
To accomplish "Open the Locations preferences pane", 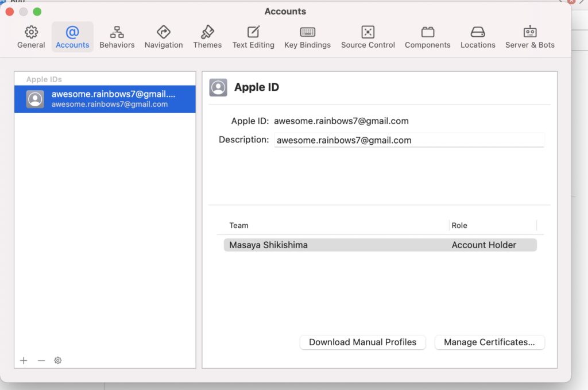I will tap(478, 37).
